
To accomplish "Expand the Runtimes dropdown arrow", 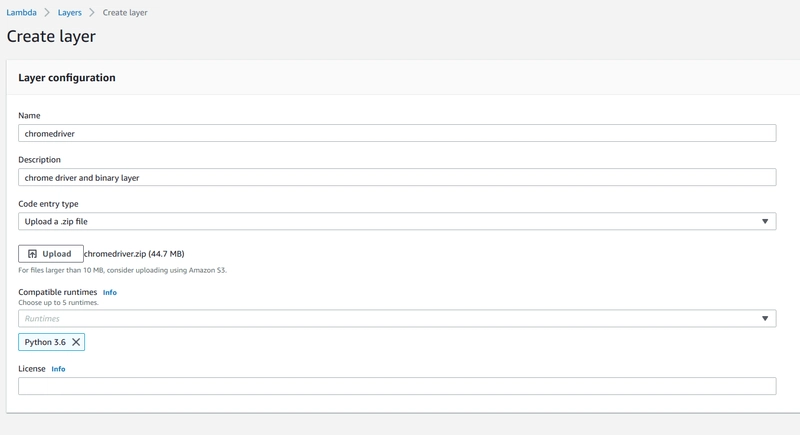I will tap(765, 319).
